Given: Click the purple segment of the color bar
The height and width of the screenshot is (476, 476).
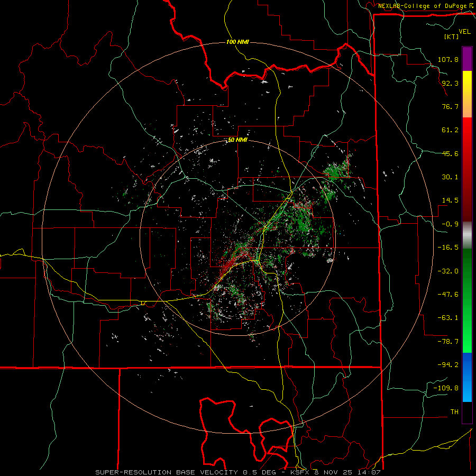Looking at the screenshot, I should click(x=467, y=59).
